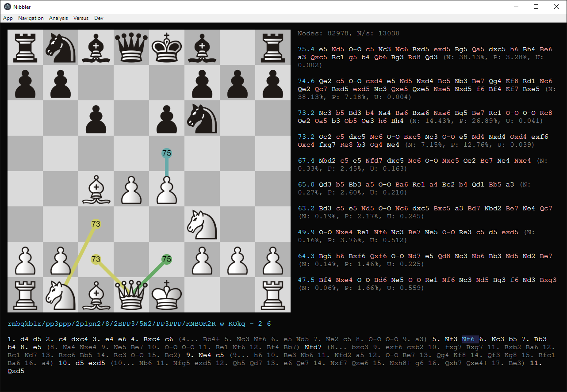Select the white pawn on e4
567x392 pixels.
tap(167, 189)
